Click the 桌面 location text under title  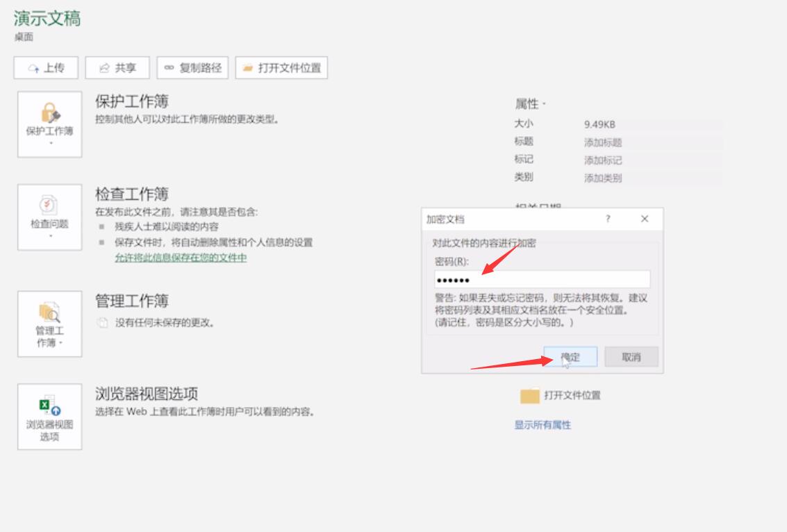click(x=24, y=37)
